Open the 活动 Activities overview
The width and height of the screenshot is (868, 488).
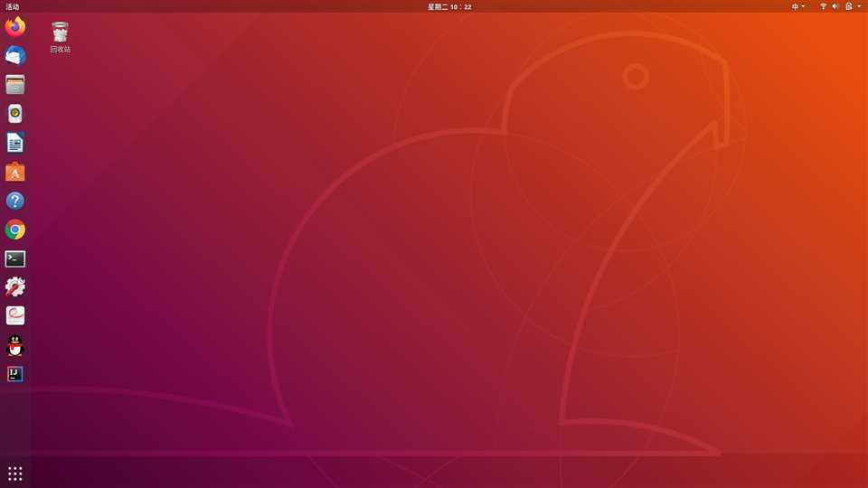[x=12, y=6]
